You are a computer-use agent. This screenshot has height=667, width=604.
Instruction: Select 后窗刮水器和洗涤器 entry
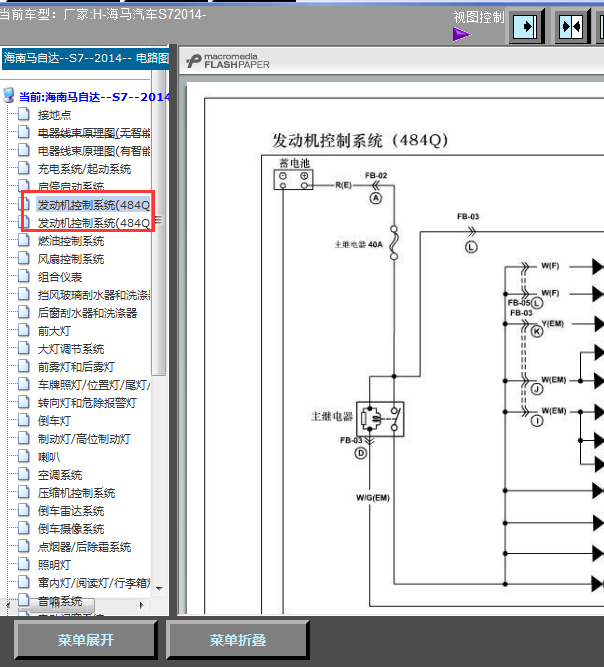point(87,313)
